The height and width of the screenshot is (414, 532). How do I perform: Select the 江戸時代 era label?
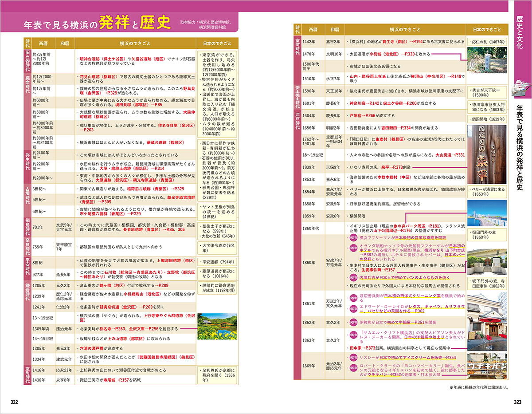[298, 122]
